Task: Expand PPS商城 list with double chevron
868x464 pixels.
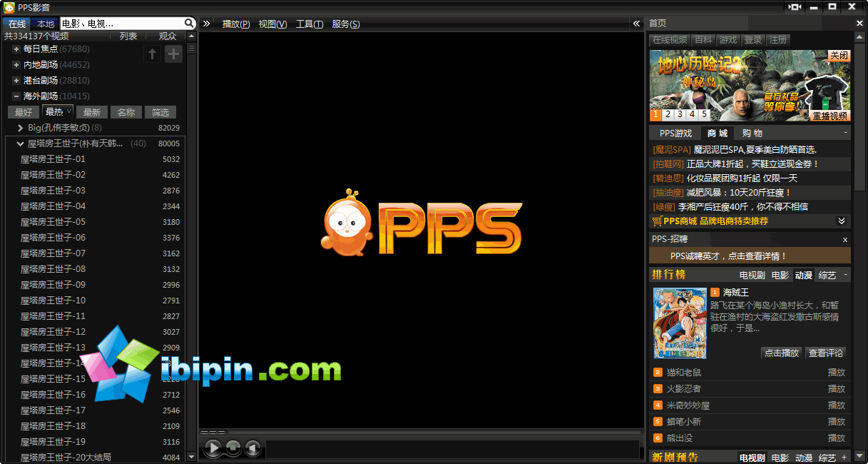Action: [x=842, y=221]
